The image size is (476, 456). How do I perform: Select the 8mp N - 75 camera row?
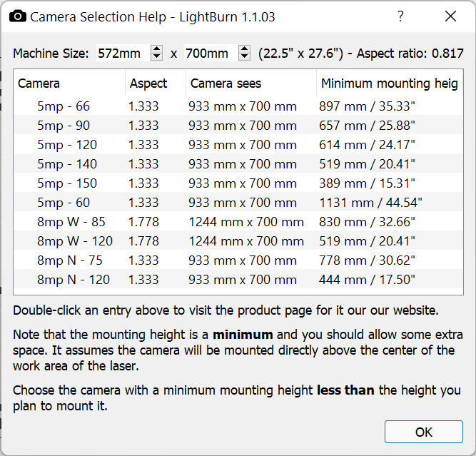238,260
